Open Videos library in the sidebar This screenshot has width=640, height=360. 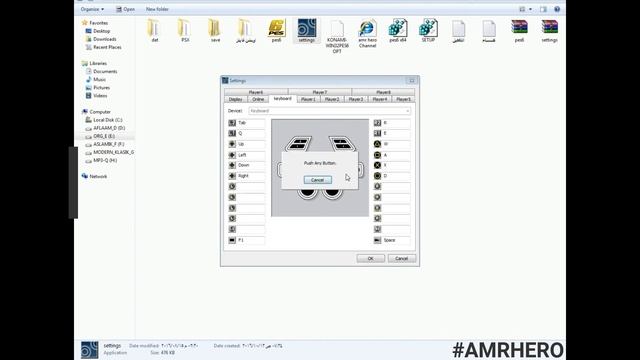97,96
